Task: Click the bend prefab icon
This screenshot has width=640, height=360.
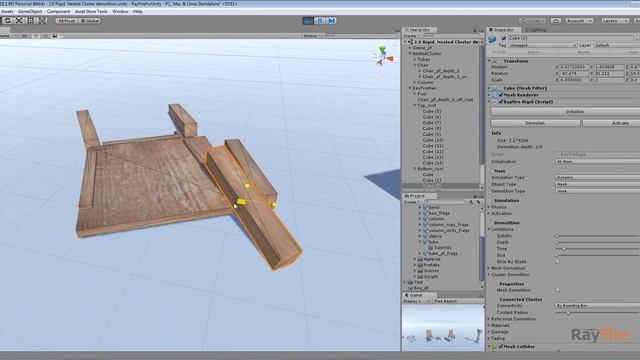Action: coord(425,207)
